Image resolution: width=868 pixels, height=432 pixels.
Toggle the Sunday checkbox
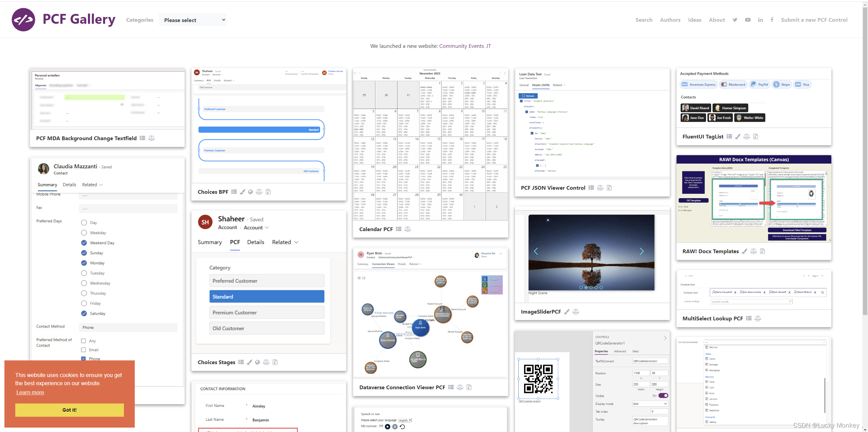point(84,253)
